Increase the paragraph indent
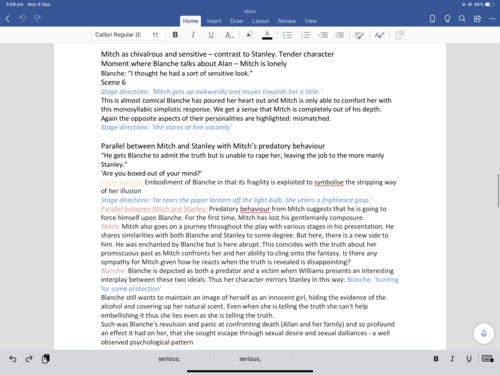This screenshot has height=375, width=500. 340,35
